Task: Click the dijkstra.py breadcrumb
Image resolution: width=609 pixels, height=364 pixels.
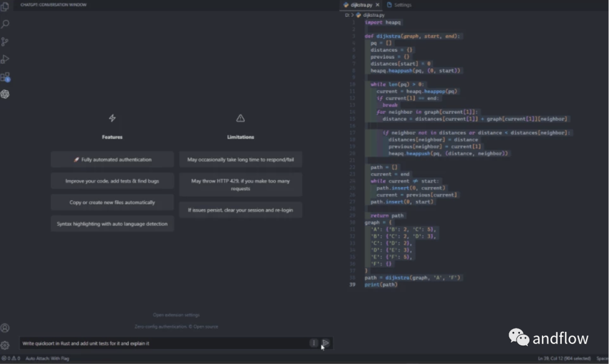Action: pyautogui.click(x=370, y=15)
